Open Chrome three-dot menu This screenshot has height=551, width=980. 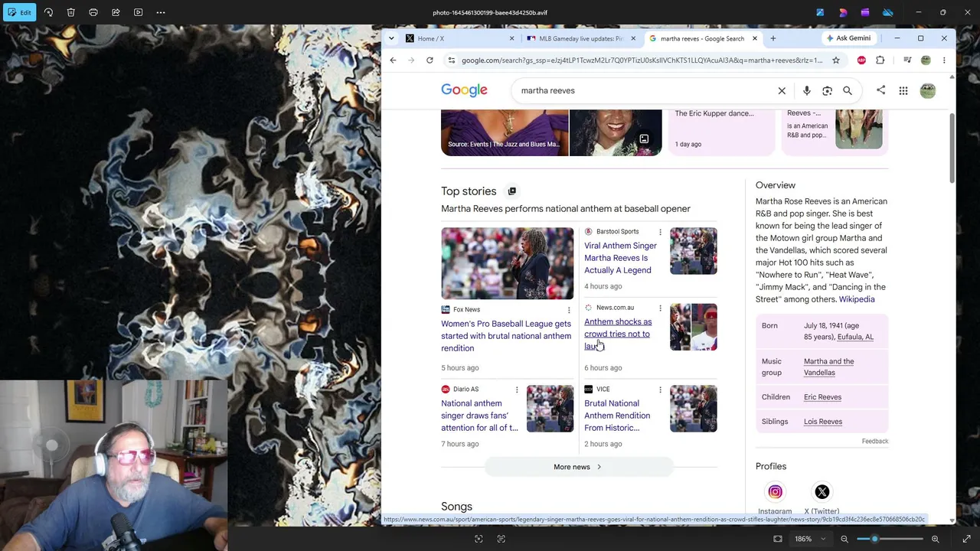[944, 60]
